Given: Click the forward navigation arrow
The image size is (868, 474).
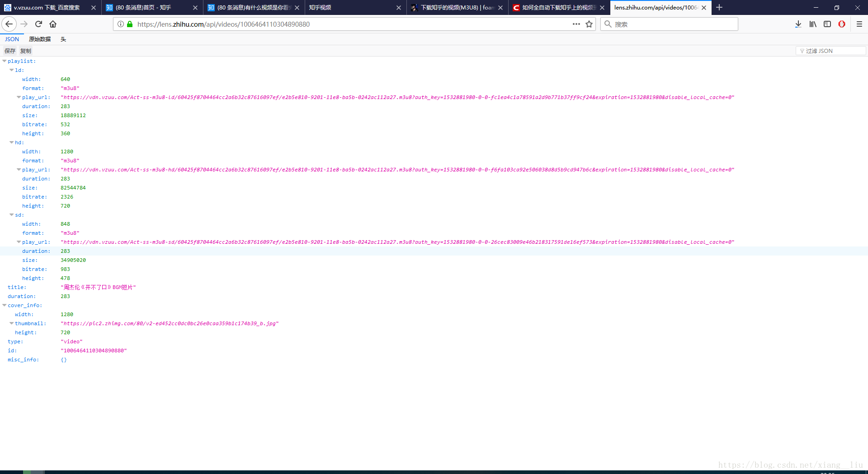Looking at the screenshot, I should point(24,24).
